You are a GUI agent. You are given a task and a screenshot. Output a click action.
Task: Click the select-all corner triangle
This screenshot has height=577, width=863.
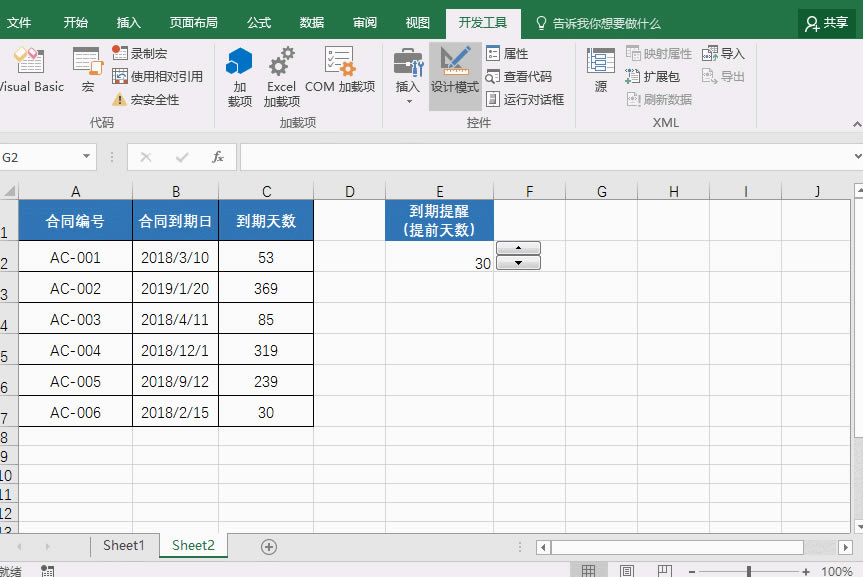point(9,191)
